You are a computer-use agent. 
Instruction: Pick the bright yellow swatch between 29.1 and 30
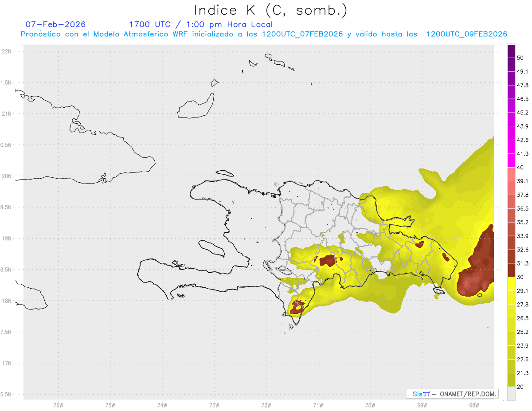tap(511, 284)
